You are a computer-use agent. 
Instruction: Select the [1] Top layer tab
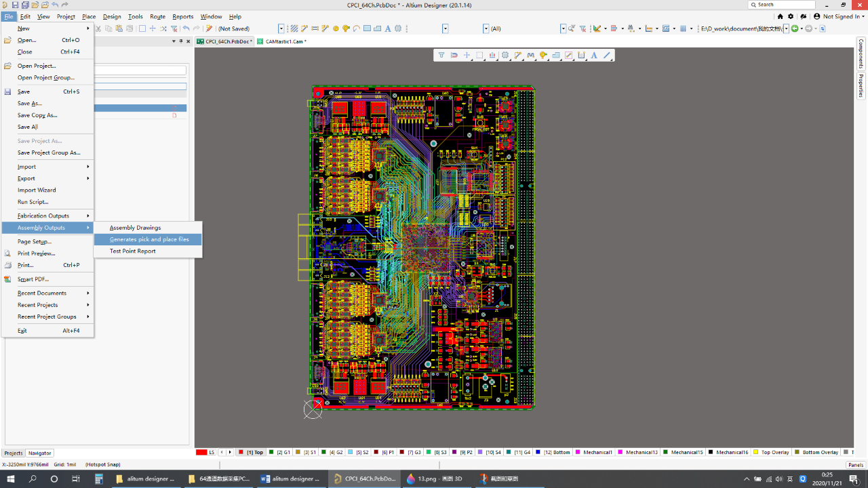point(251,452)
